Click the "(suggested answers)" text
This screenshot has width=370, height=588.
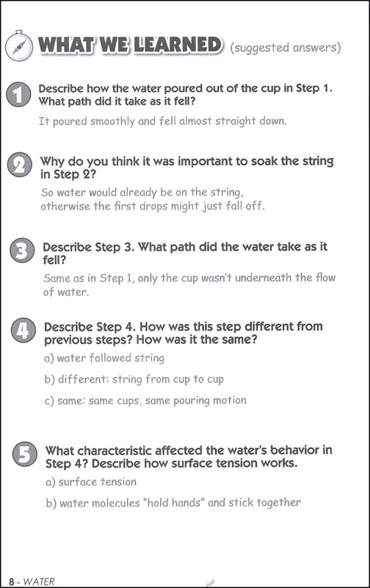pos(286,48)
